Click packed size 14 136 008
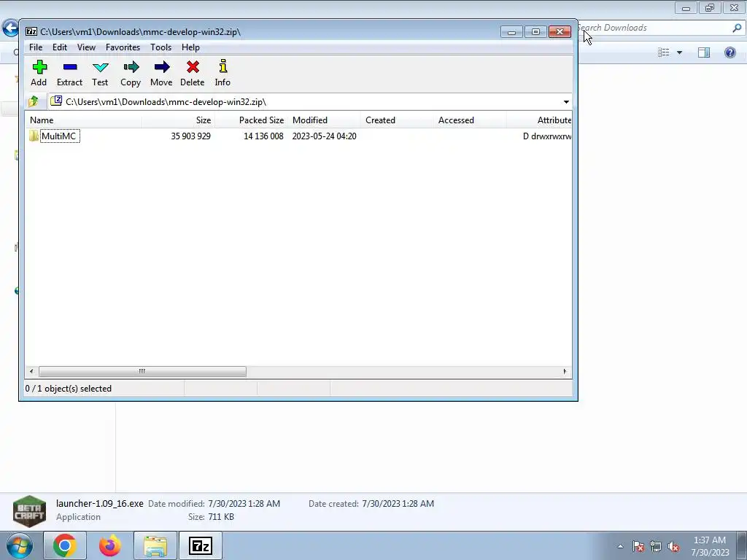The width and height of the screenshot is (747, 560). tap(263, 136)
